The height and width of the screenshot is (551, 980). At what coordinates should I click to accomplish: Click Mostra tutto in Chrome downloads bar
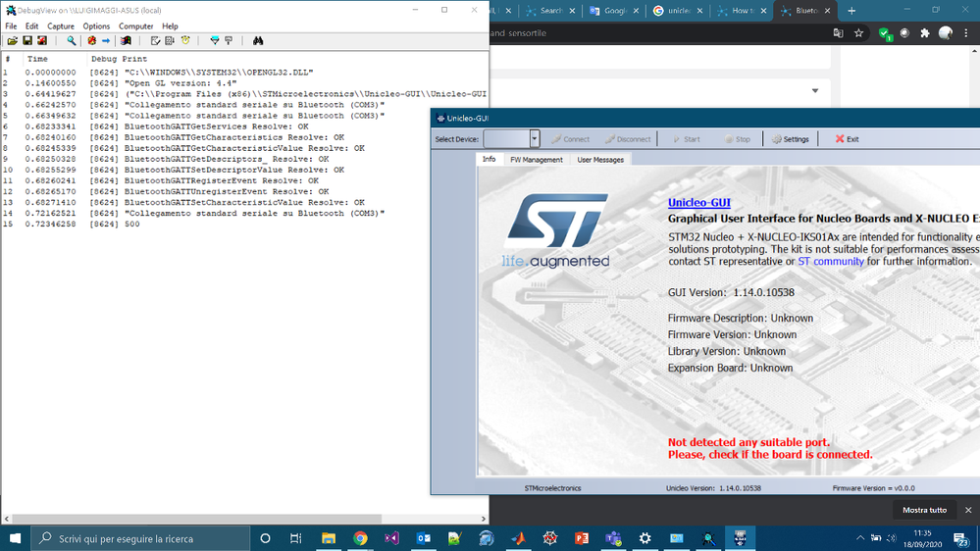pos(924,510)
